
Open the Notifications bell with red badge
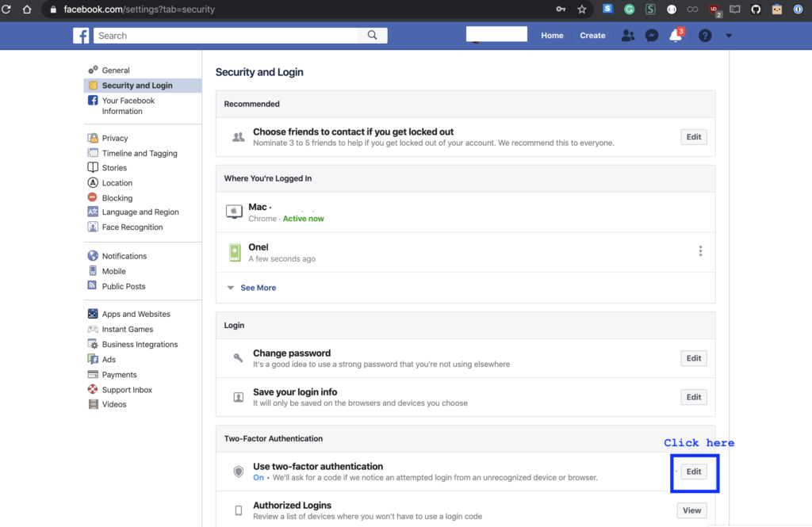click(x=675, y=36)
